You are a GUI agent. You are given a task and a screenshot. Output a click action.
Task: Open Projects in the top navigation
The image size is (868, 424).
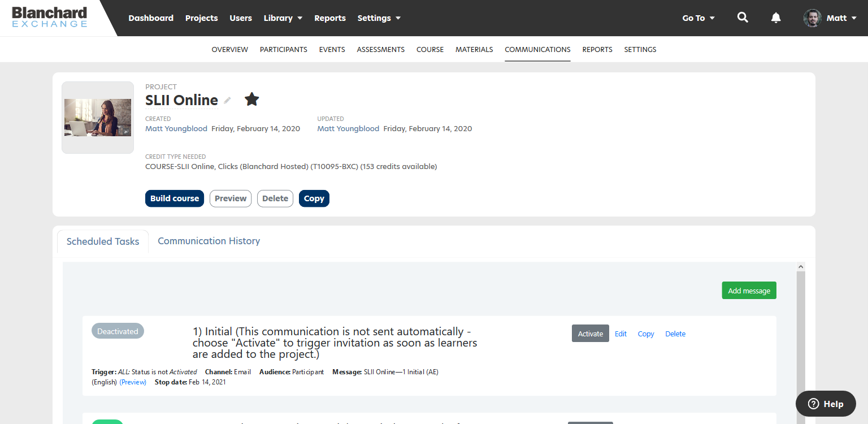[201, 18]
